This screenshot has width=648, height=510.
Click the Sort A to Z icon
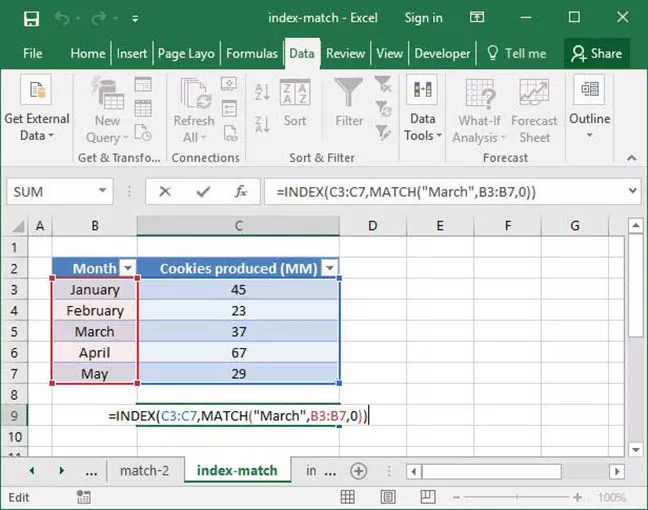pos(263,93)
